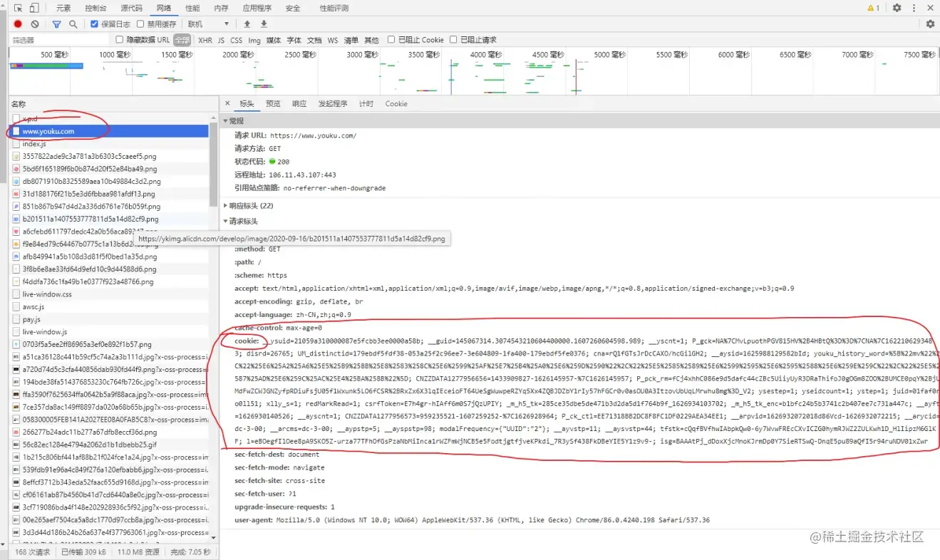Open the 安全 tab
The height and width of the screenshot is (560, 940).
(x=292, y=9)
